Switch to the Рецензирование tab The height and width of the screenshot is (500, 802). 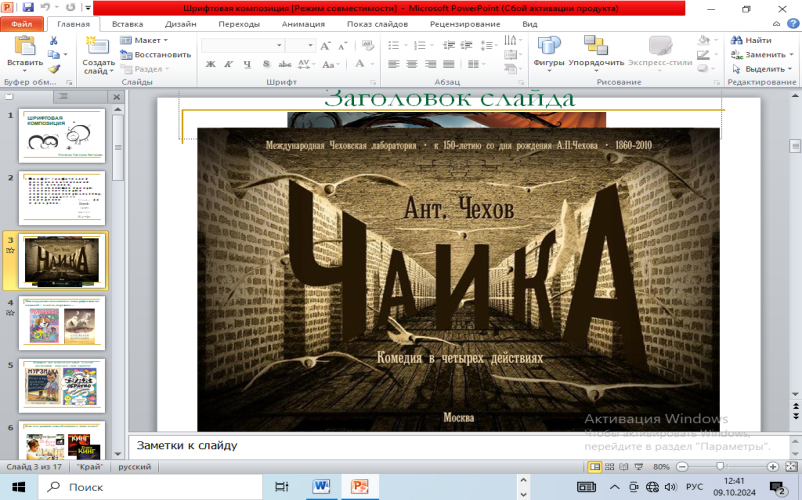point(465,24)
